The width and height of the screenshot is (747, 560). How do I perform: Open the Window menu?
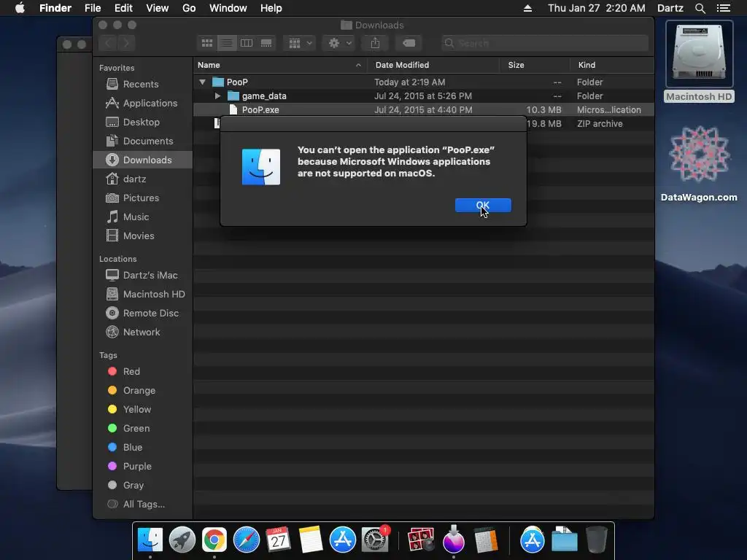pos(228,8)
